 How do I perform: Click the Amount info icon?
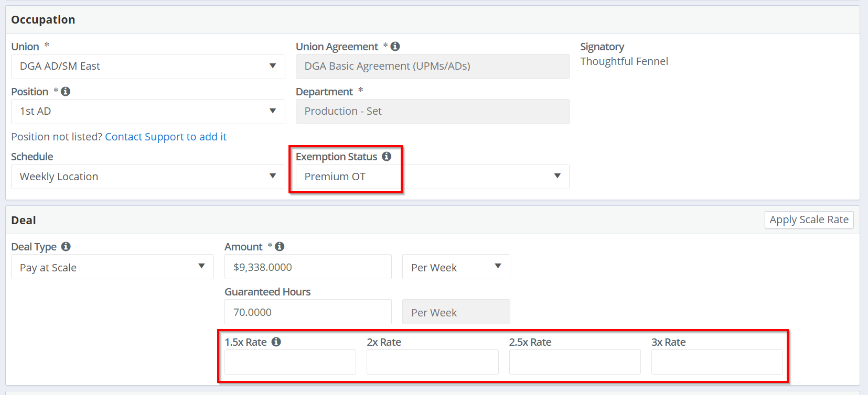(x=280, y=246)
